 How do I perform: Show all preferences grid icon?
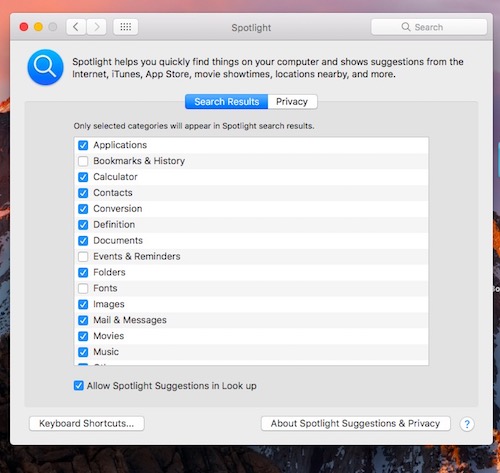(126, 27)
